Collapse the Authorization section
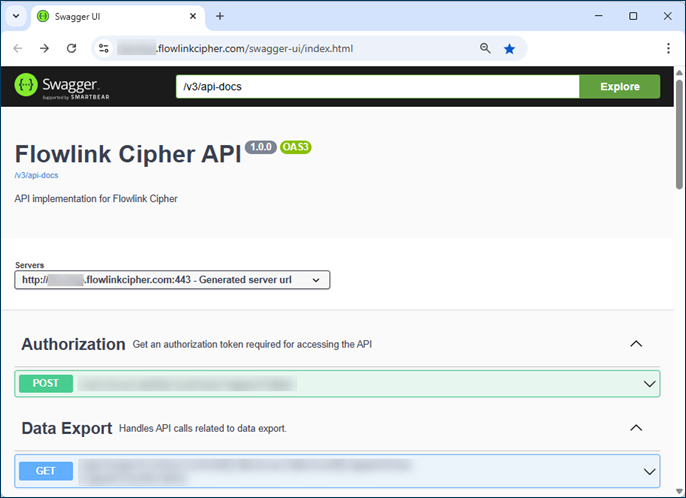The image size is (686, 498). pyautogui.click(x=635, y=344)
